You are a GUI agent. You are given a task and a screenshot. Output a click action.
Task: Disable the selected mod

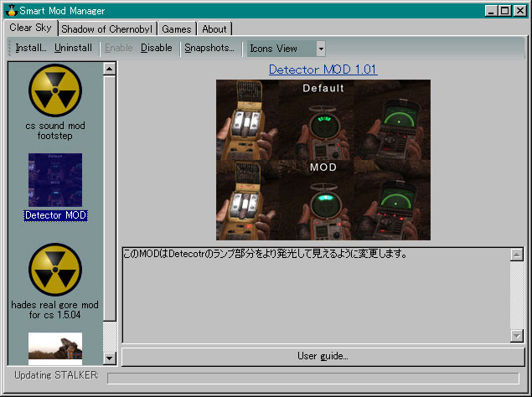click(157, 48)
